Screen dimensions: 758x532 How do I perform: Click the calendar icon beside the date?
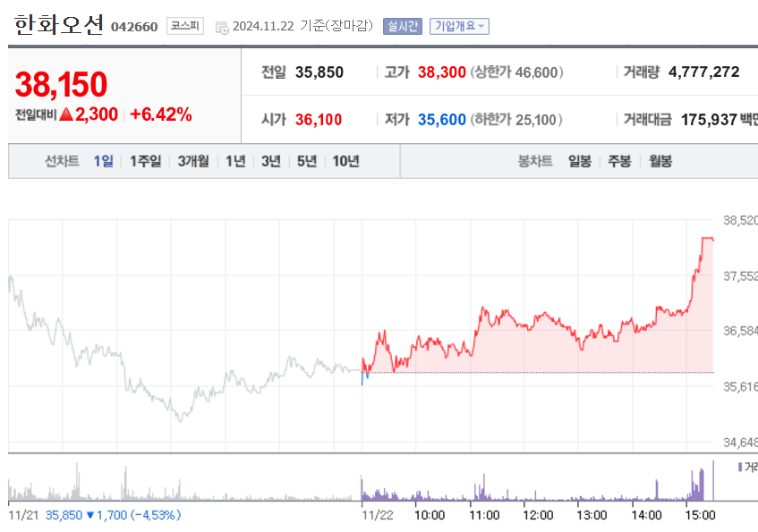pos(221,27)
